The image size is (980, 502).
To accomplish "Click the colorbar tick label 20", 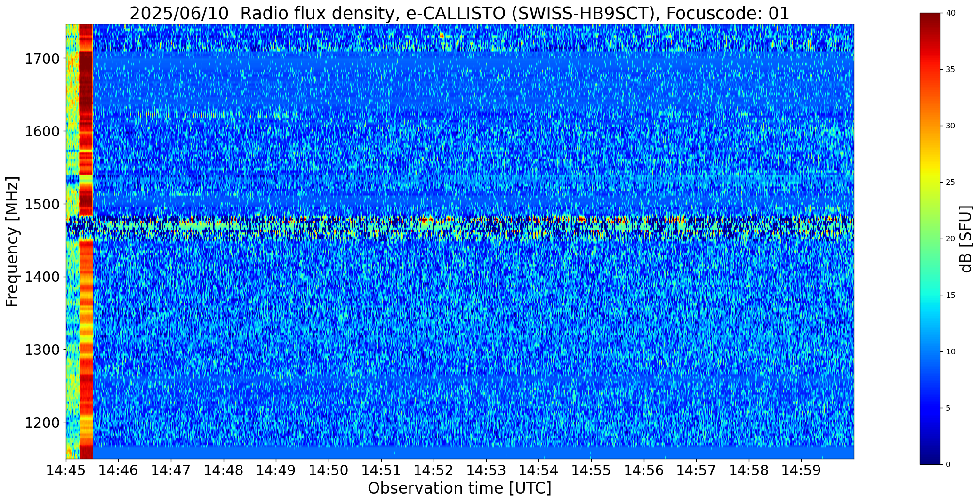I will coord(950,239).
